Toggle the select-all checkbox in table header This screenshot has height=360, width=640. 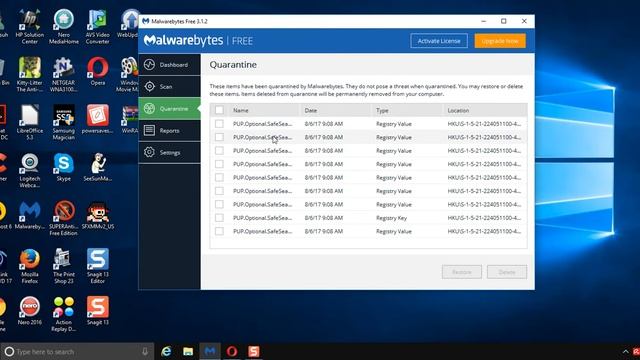[x=219, y=110]
